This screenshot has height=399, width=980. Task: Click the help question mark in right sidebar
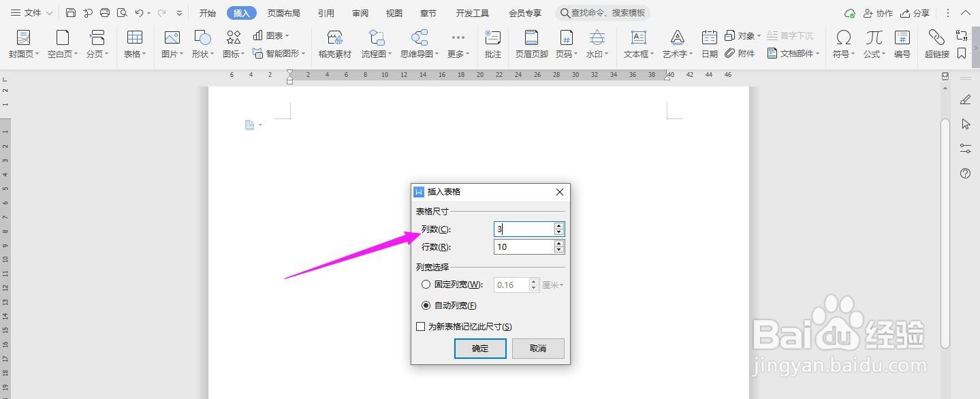965,174
